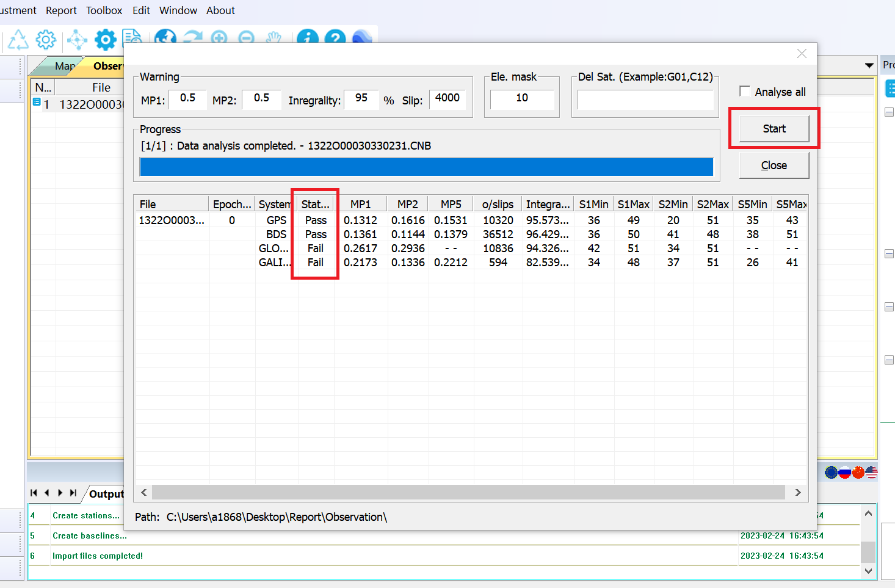
Task: Click the network nodes toolbar icon
Action: pyautogui.click(x=77, y=40)
